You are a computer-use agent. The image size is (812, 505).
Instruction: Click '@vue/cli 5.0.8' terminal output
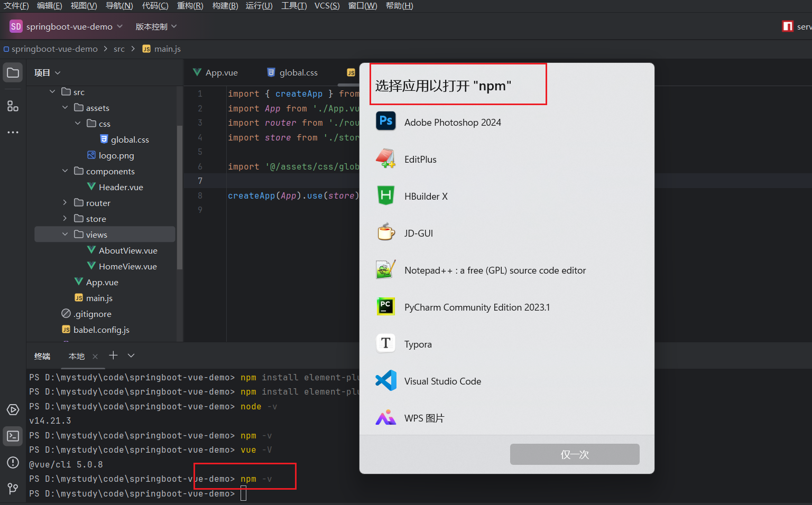pyautogui.click(x=66, y=465)
